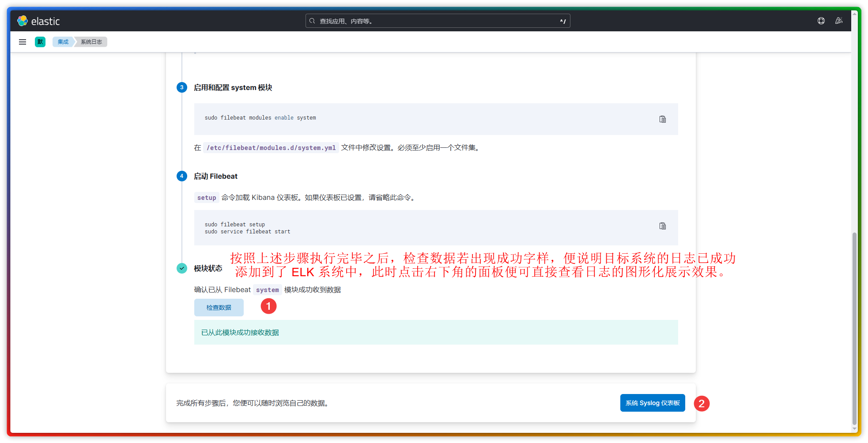Click the search shortcut hint in search bar
The image size is (868, 443).
563,21
